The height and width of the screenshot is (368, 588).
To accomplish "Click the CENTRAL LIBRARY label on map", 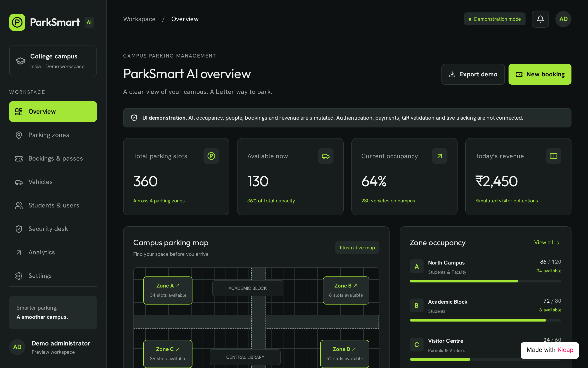I will [x=245, y=357].
